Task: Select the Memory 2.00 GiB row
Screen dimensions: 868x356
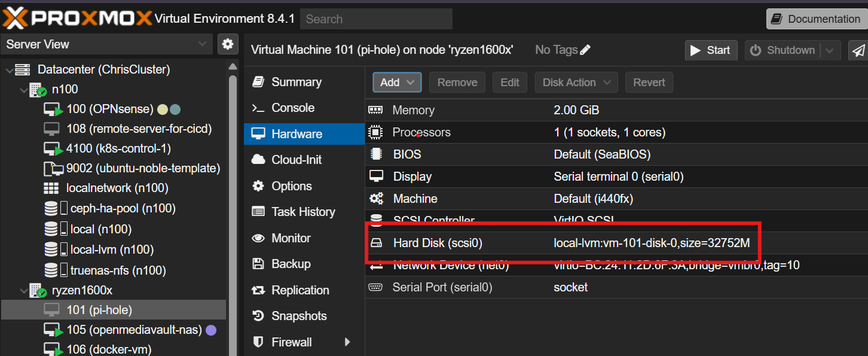Action: pos(616,110)
